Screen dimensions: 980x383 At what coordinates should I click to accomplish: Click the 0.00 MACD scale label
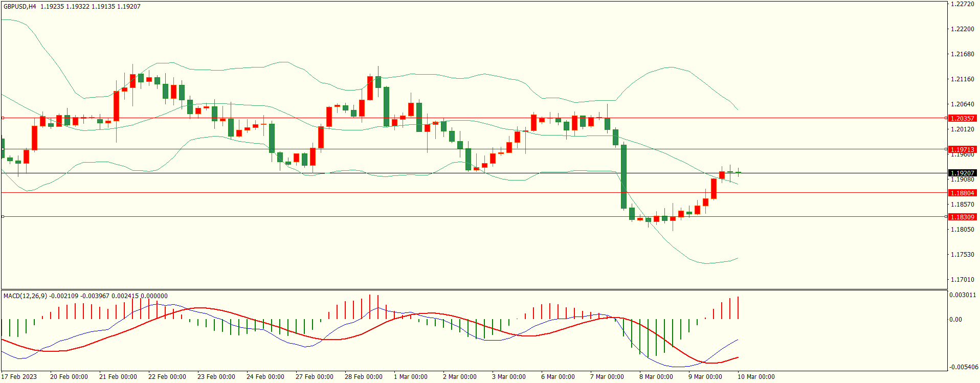click(x=955, y=320)
